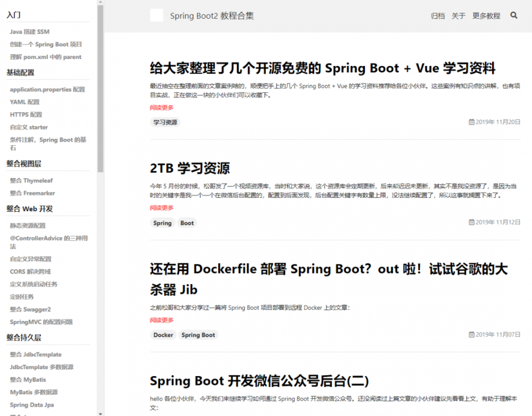Open the 归档 menu item
Image resolution: width=532 pixels, height=416 pixels.
pyautogui.click(x=438, y=15)
